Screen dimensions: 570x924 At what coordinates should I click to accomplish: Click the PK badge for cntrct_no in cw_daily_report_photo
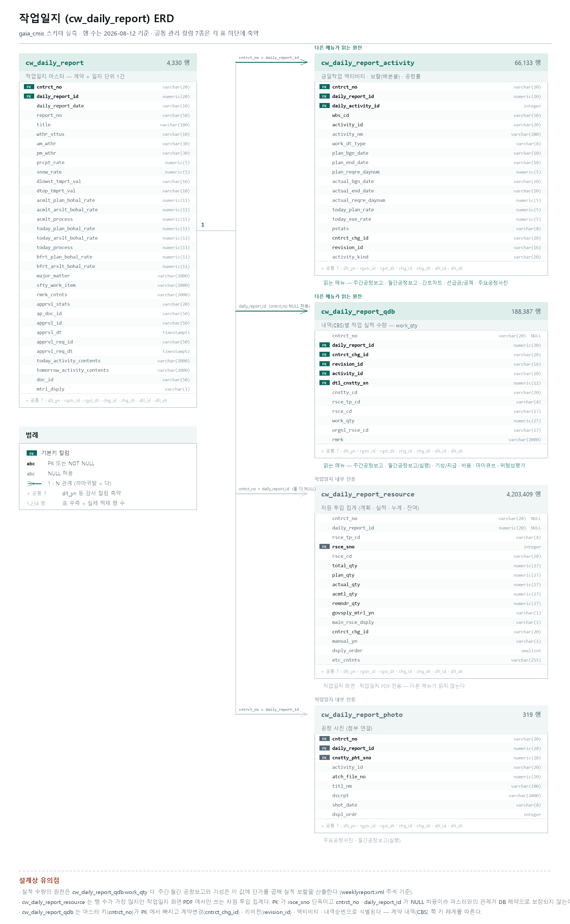tap(324, 739)
